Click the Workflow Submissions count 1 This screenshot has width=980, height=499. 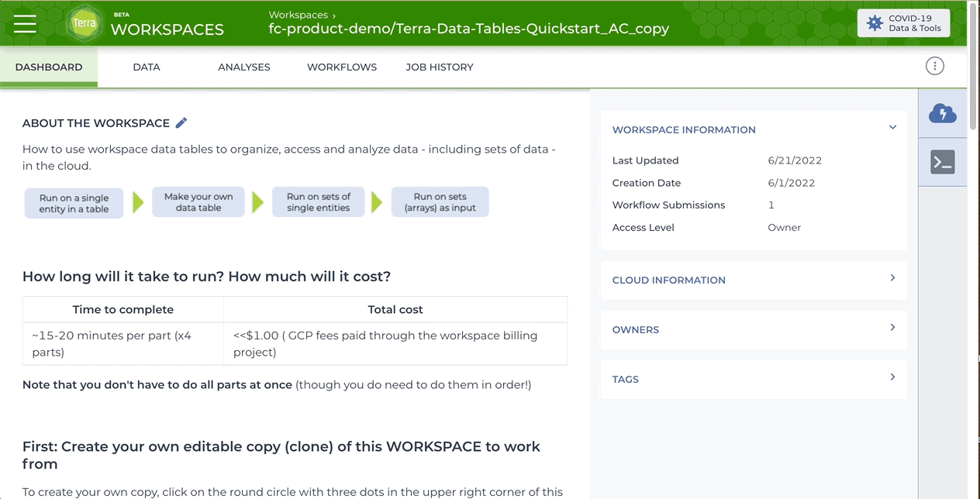(771, 205)
